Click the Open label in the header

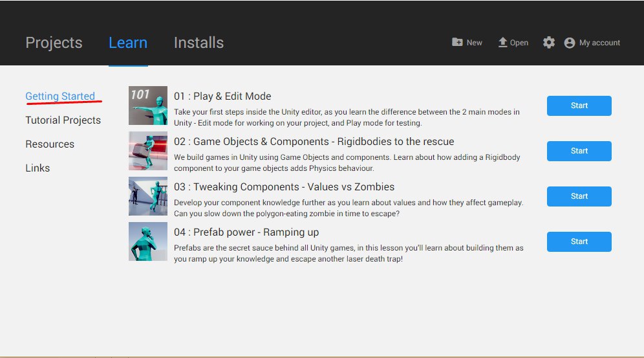[519, 43]
